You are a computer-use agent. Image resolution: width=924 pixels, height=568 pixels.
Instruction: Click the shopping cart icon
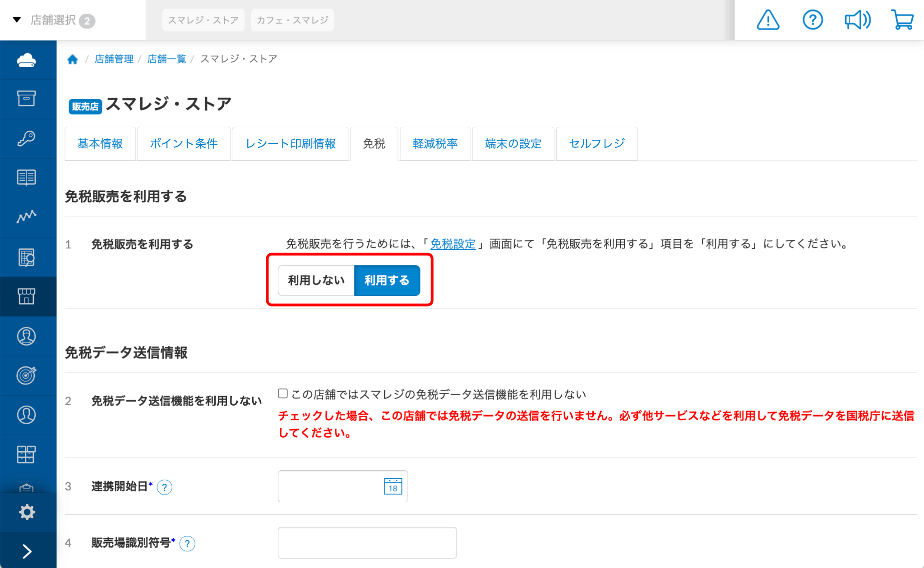pyautogui.click(x=902, y=20)
